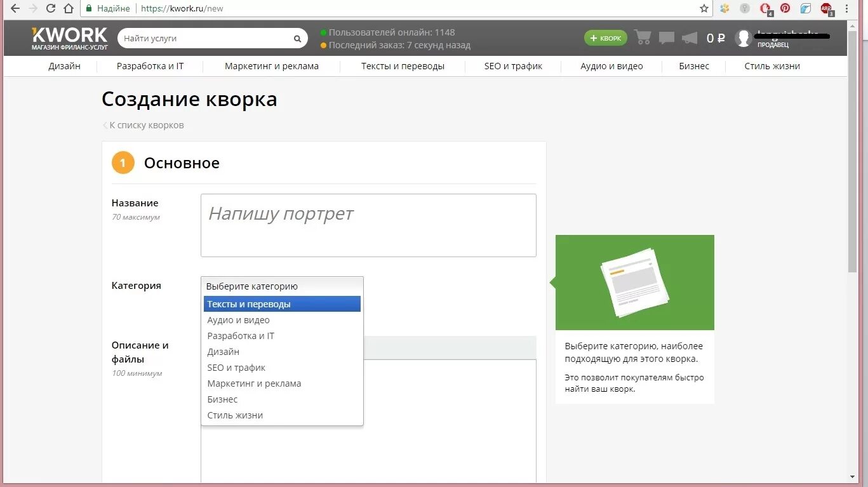Click the scrollbar down arrow
Screen dimensions: 868x487
pyautogui.click(x=852, y=477)
